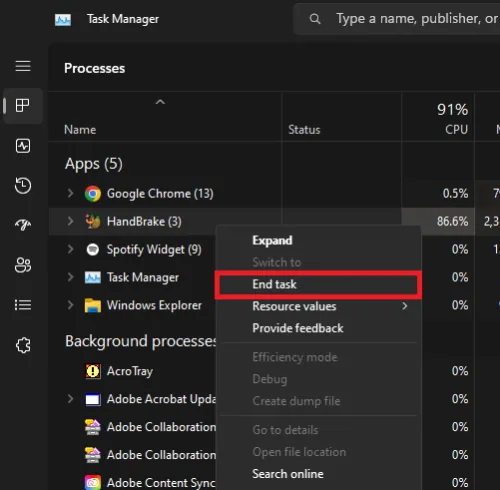Choose Provide feedback in the context menu
Viewport: 500px width, 490px height.
[x=298, y=328]
